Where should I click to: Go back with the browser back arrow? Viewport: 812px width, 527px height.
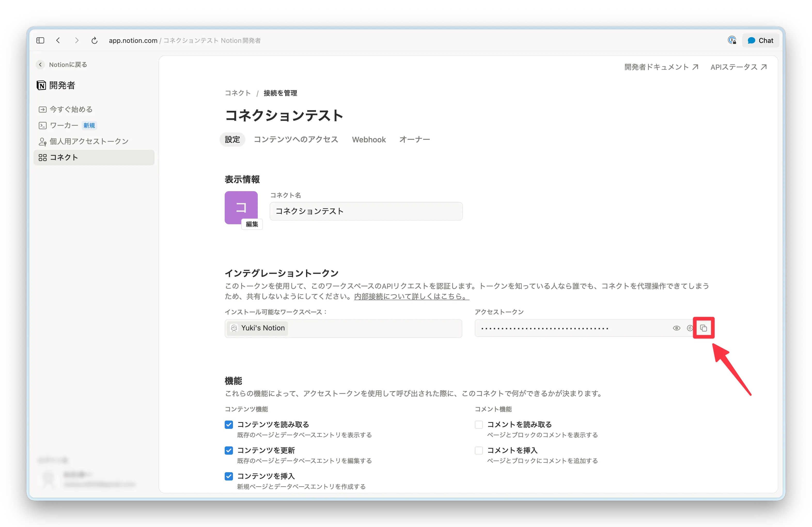click(58, 40)
